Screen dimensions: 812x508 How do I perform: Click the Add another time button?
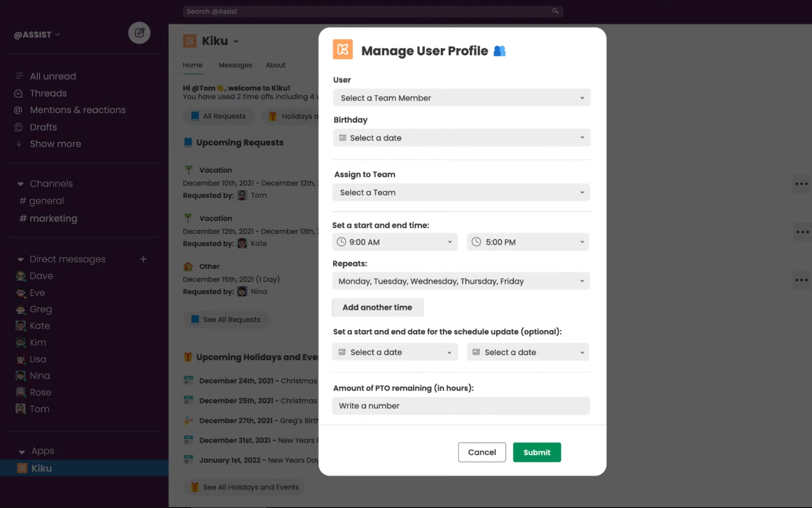(377, 308)
